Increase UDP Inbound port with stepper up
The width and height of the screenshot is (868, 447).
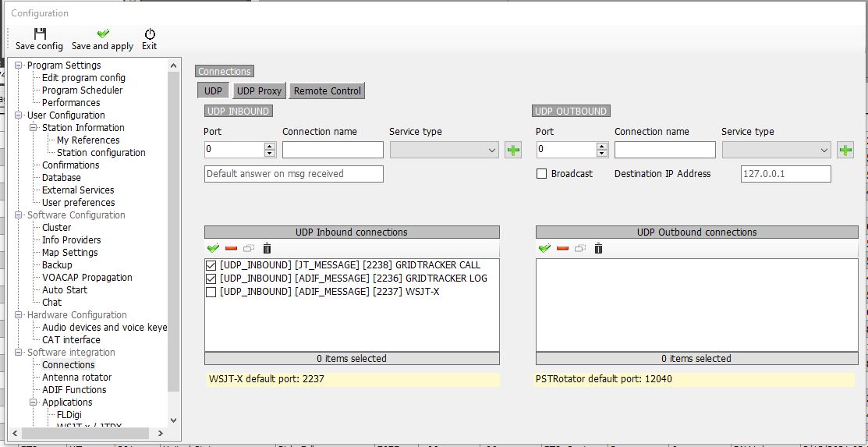coord(270,146)
